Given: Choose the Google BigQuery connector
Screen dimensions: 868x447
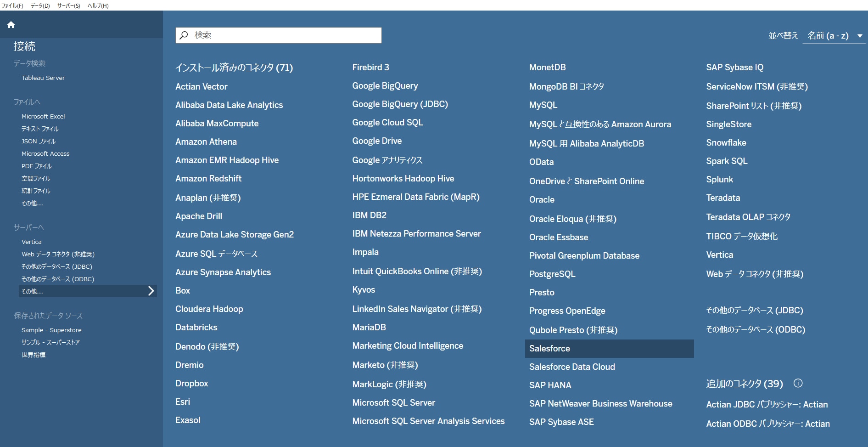Looking at the screenshot, I should tap(385, 86).
